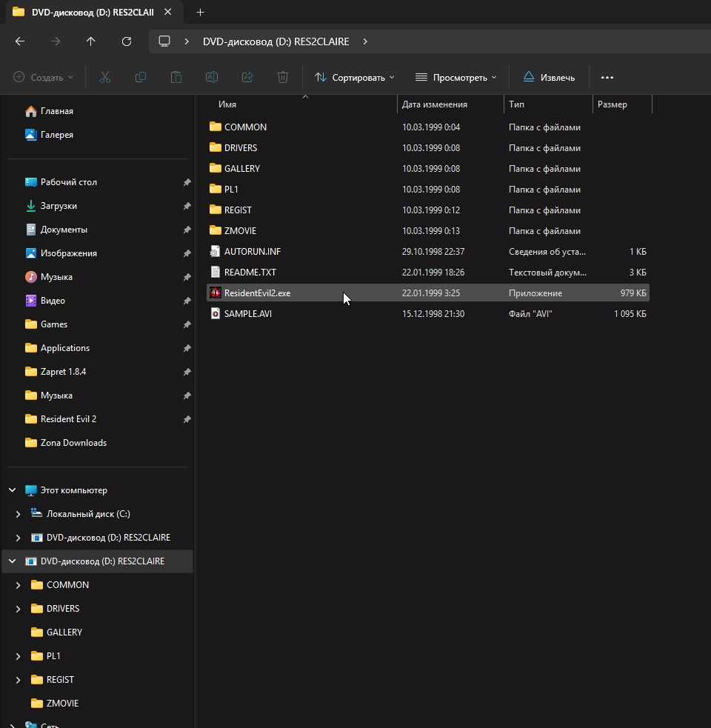This screenshot has width=711, height=728.
Task: Open Главная in the sidebar
Action: click(56, 111)
